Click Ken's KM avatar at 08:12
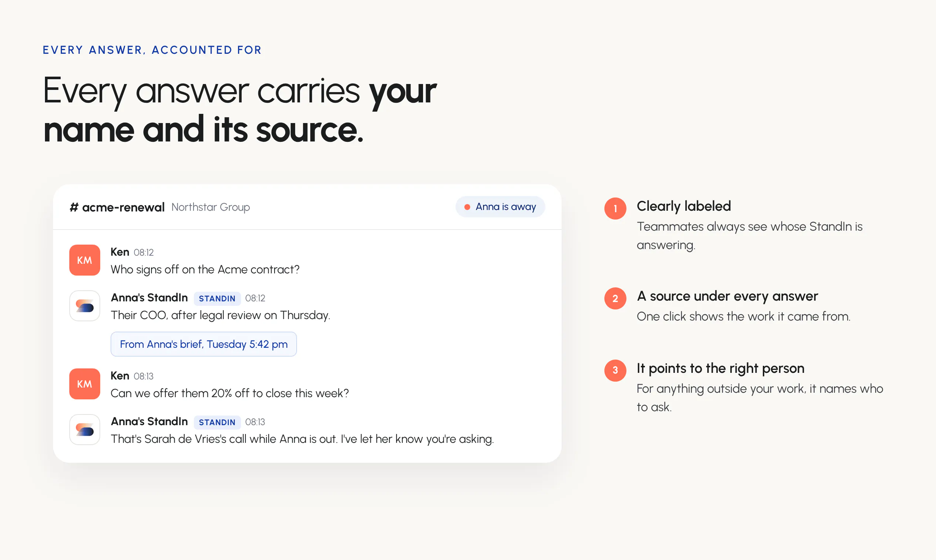 (x=84, y=260)
